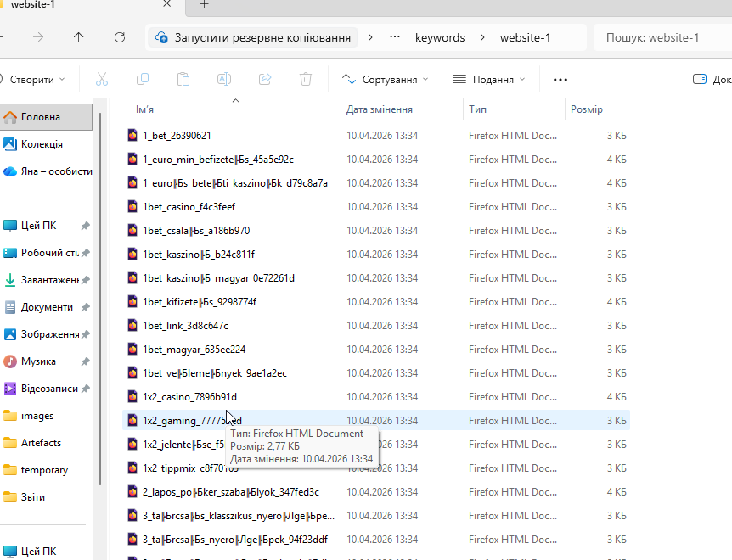Open Відеозаписи videos folder
Viewport: 732px width, 560px height.
tap(46, 389)
